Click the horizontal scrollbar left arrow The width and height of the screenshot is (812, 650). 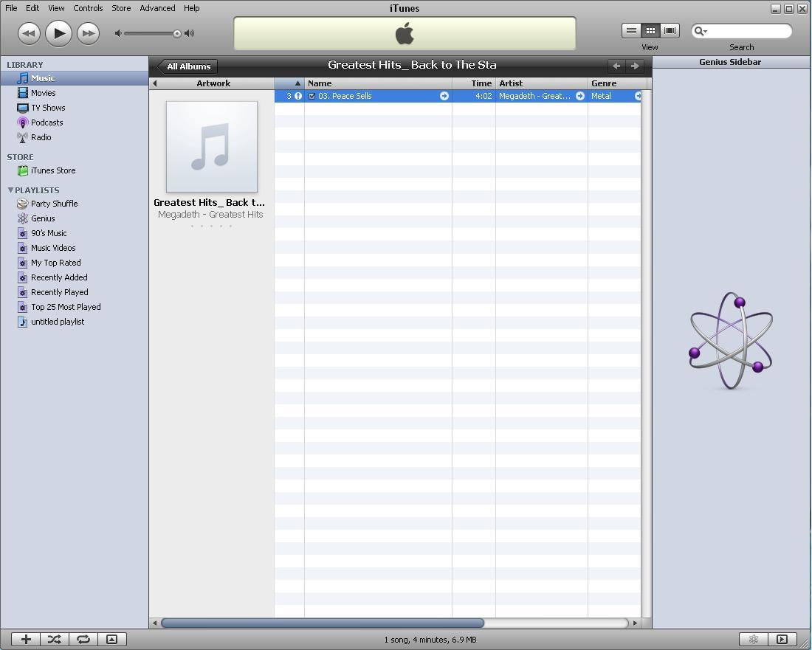click(154, 623)
